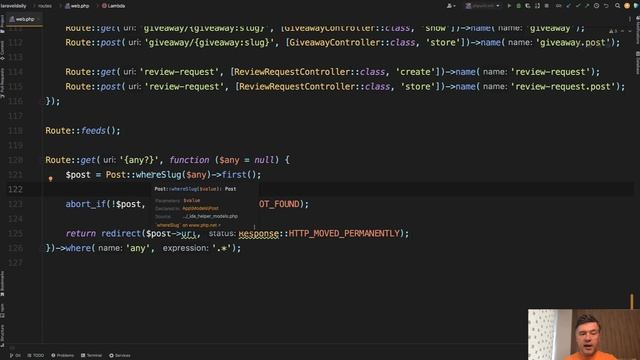Open the Bookmarks side panel
Viewport: 640px width, 360px height.
click(x=2, y=283)
